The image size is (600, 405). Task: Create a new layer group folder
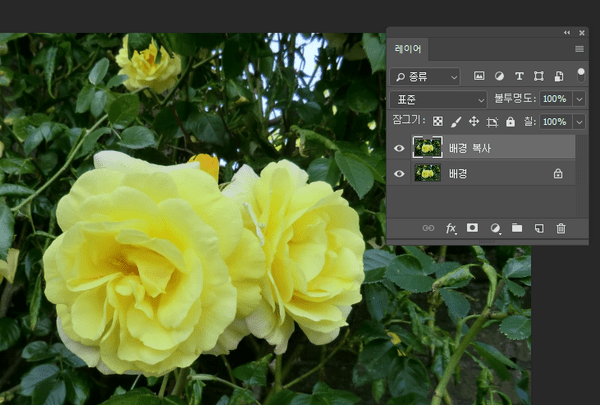click(517, 228)
